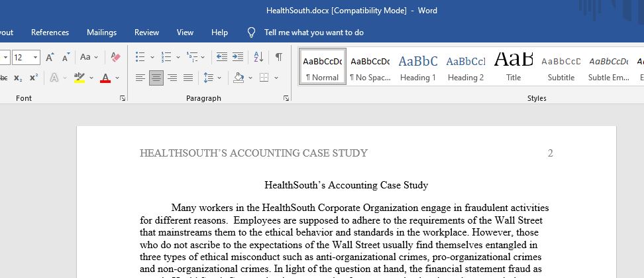Screen dimensions: 644x278
Task: Start a numbered list
Action: pos(166,57)
